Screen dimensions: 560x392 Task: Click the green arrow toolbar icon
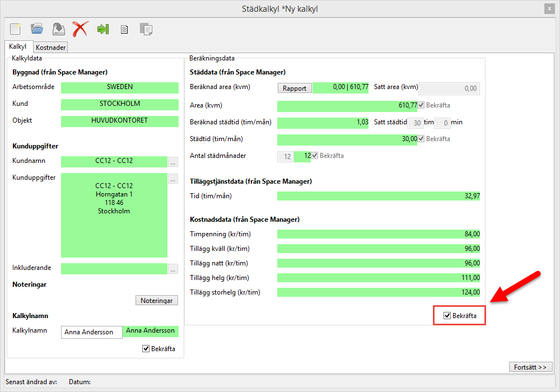(x=102, y=29)
